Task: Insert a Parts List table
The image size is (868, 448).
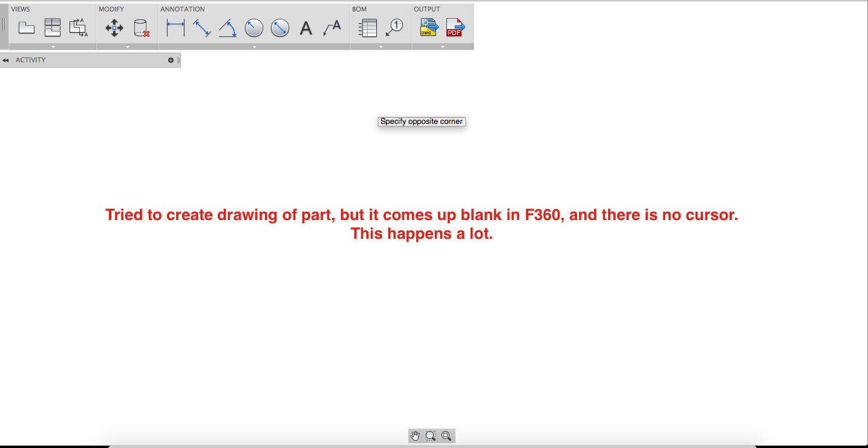Action: pyautogui.click(x=368, y=28)
